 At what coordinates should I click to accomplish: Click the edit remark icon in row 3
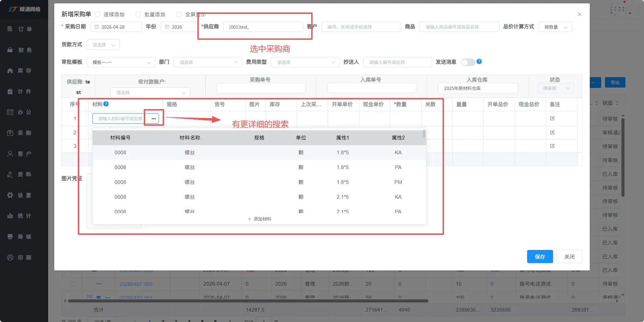coord(552,146)
